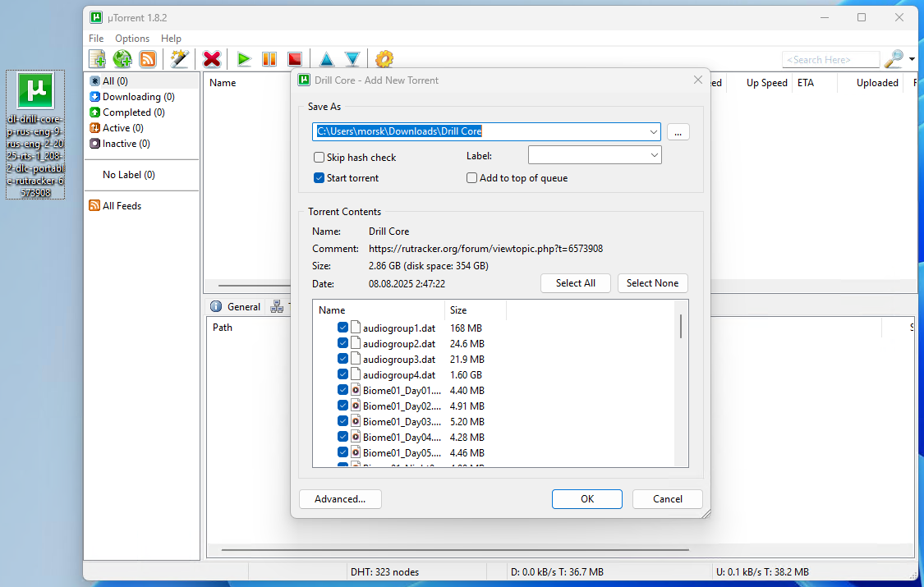This screenshot has height=587, width=924.
Task: Click the Move Down Queue arrow icon
Action: [x=352, y=59]
